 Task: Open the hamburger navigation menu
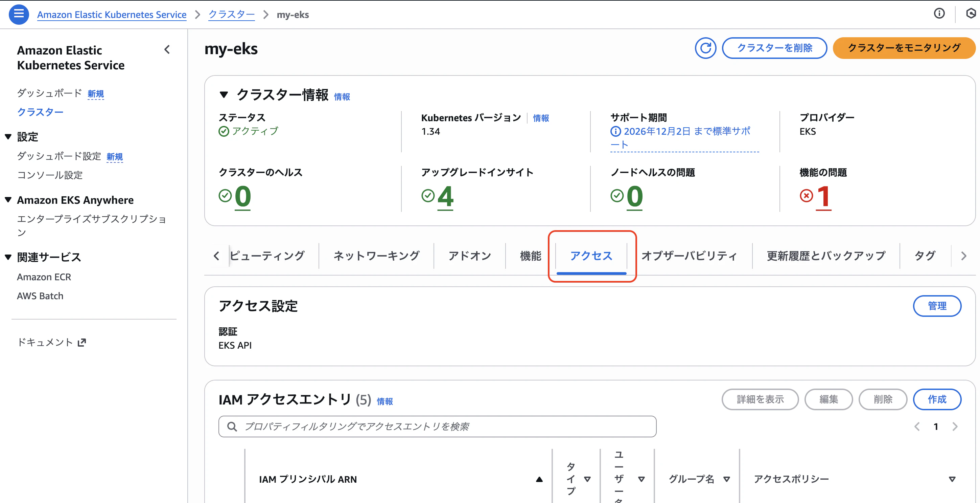[18, 14]
